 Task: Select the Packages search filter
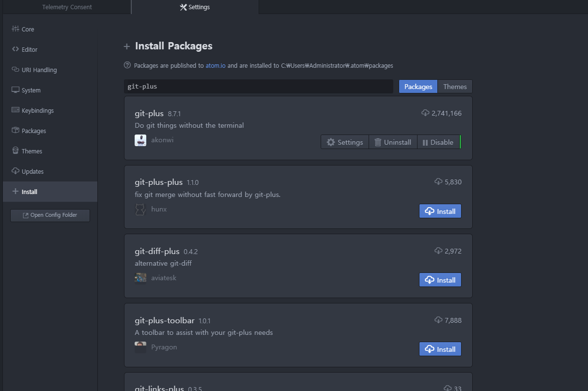click(418, 87)
